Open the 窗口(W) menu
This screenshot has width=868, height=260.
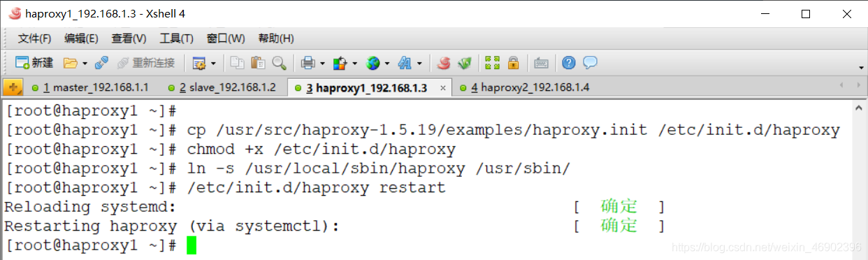tap(226, 38)
